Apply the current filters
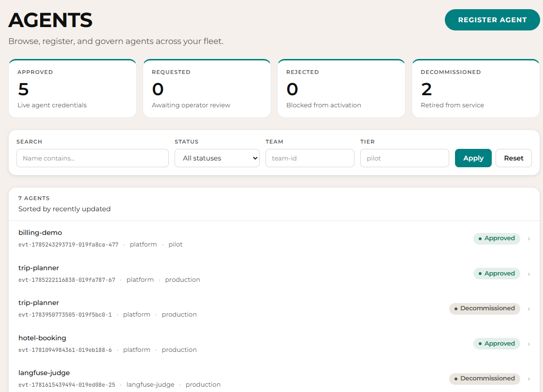 tap(473, 158)
